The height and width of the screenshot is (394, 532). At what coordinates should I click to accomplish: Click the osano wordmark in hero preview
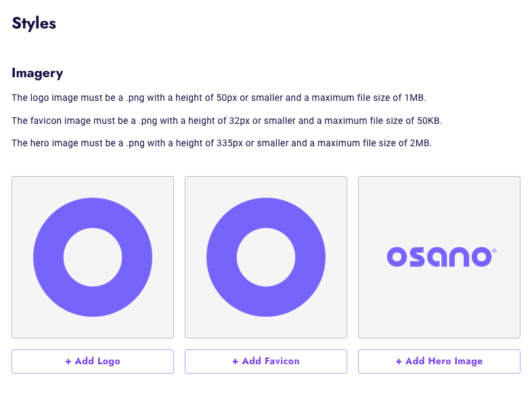pos(439,257)
